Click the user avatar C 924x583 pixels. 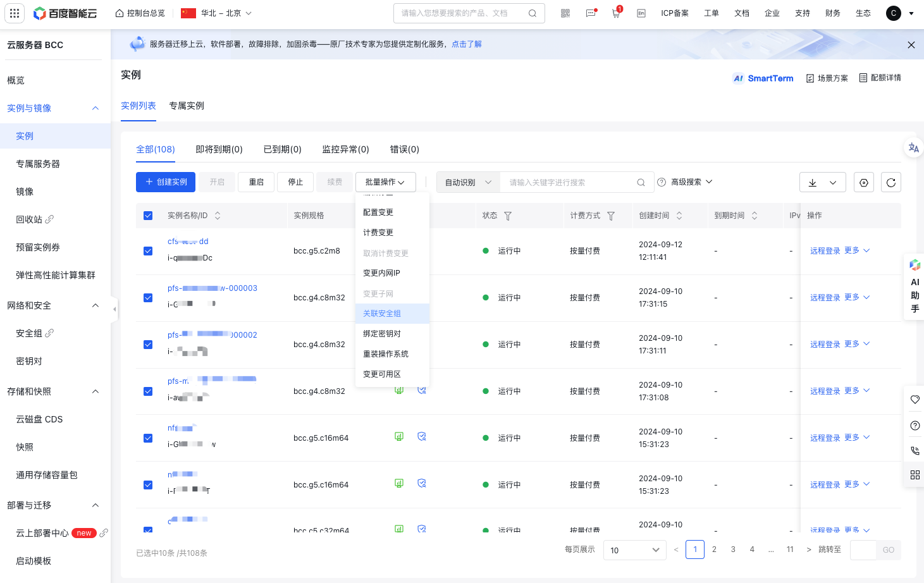(893, 13)
